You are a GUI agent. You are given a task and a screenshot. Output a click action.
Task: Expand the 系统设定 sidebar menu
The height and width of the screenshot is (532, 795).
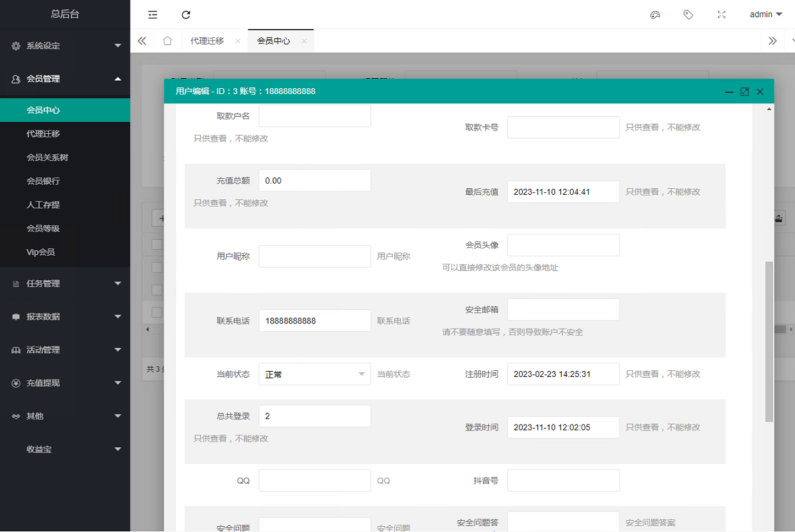pos(65,46)
